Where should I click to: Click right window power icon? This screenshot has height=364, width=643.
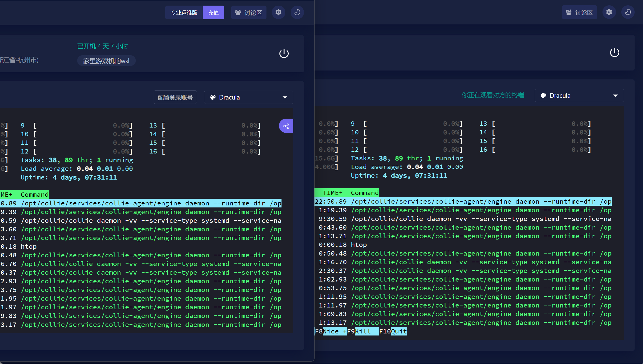(x=614, y=53)
